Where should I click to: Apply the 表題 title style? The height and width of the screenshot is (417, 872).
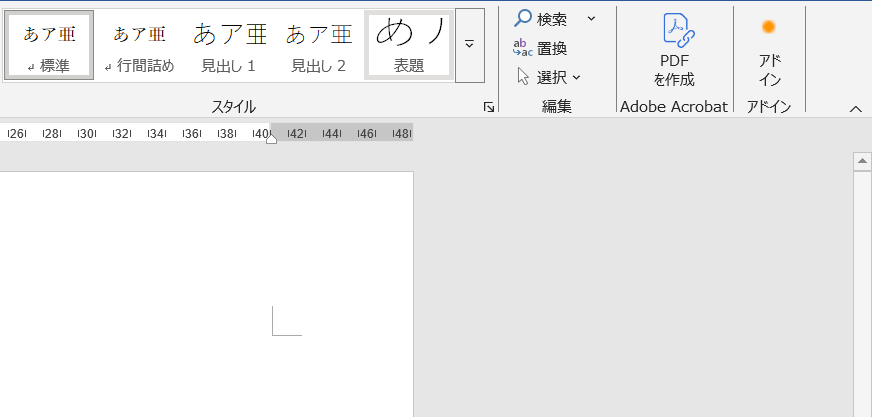point(408,45)
